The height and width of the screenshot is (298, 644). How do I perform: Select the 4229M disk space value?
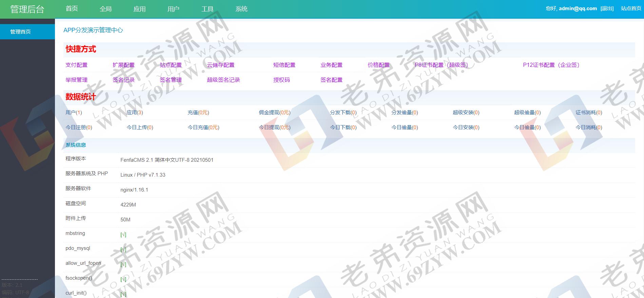point(128,204)
